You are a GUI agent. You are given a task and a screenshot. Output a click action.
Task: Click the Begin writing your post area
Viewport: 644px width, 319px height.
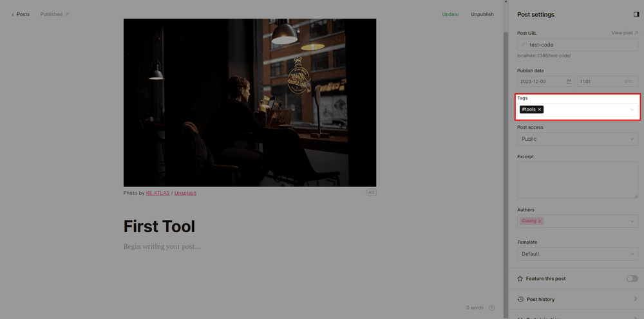coord(162,247)
